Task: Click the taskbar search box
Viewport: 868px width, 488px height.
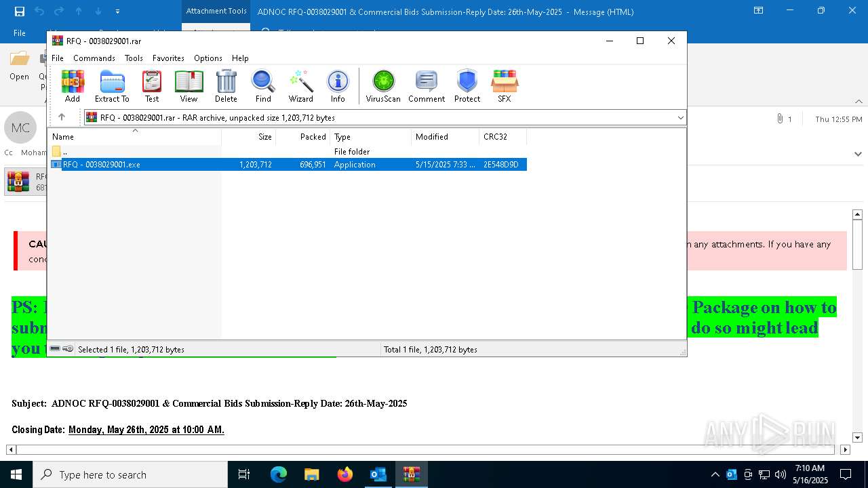Action: pos(130,474)
